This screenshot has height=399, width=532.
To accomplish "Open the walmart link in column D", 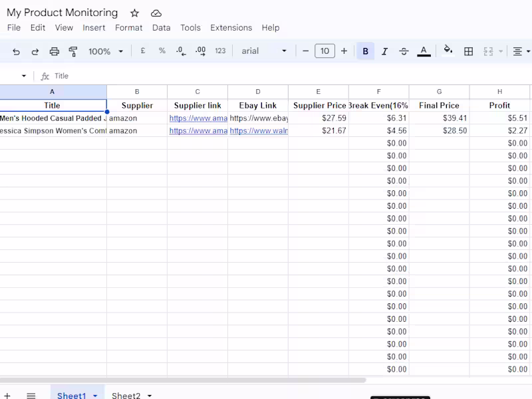I will (x=259, y=130).
